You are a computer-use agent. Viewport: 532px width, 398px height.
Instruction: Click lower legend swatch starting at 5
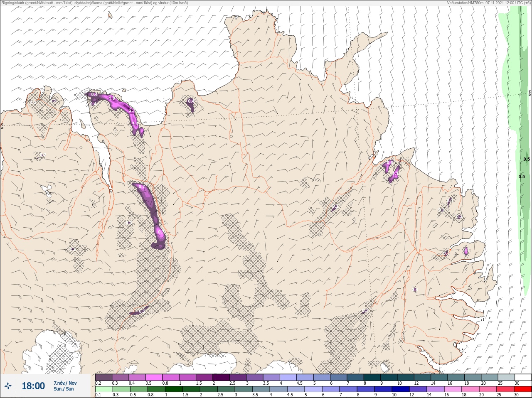313,389
